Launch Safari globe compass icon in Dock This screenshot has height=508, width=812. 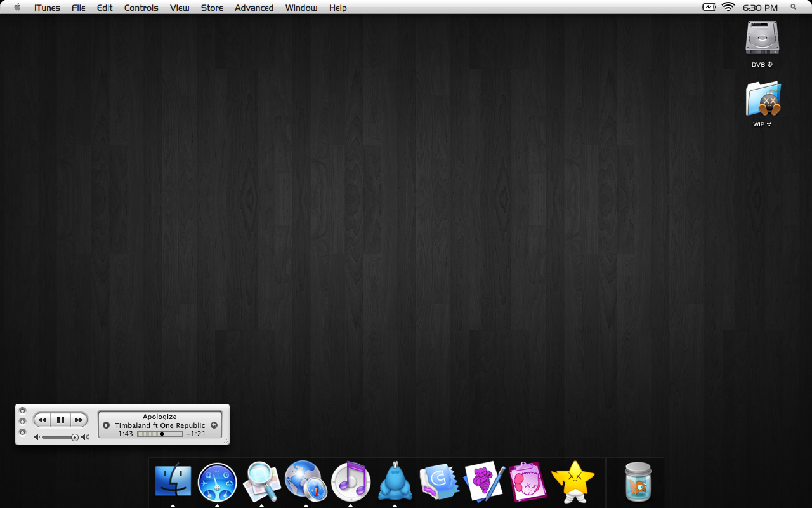tap(306, 481)
